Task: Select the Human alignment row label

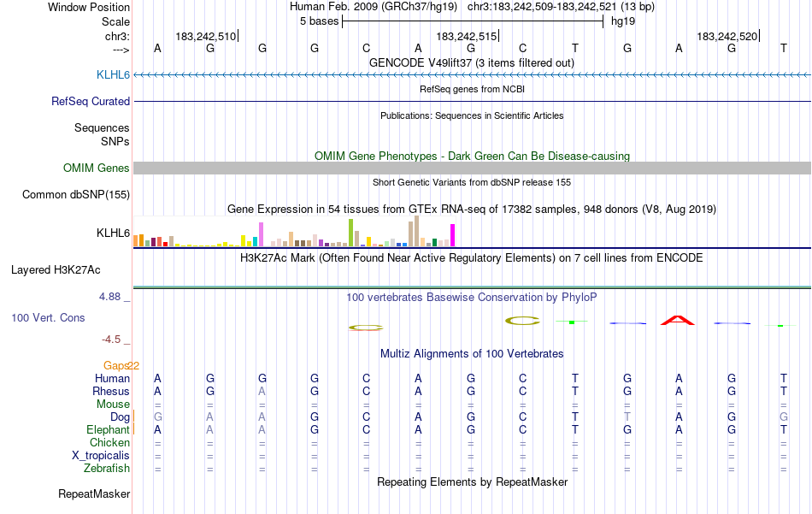Action: (x=112, y=378)
